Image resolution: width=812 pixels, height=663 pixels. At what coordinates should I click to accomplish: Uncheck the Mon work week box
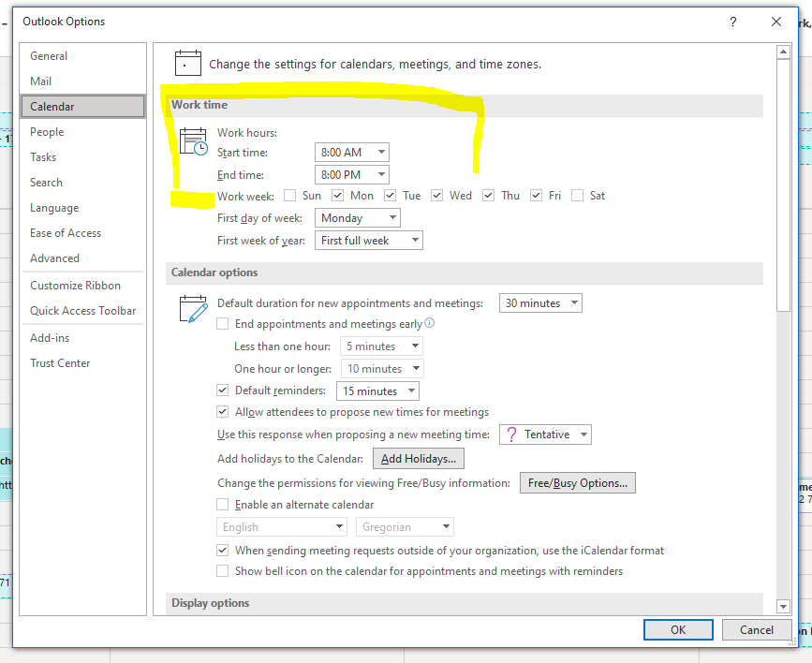coord(338,196)
